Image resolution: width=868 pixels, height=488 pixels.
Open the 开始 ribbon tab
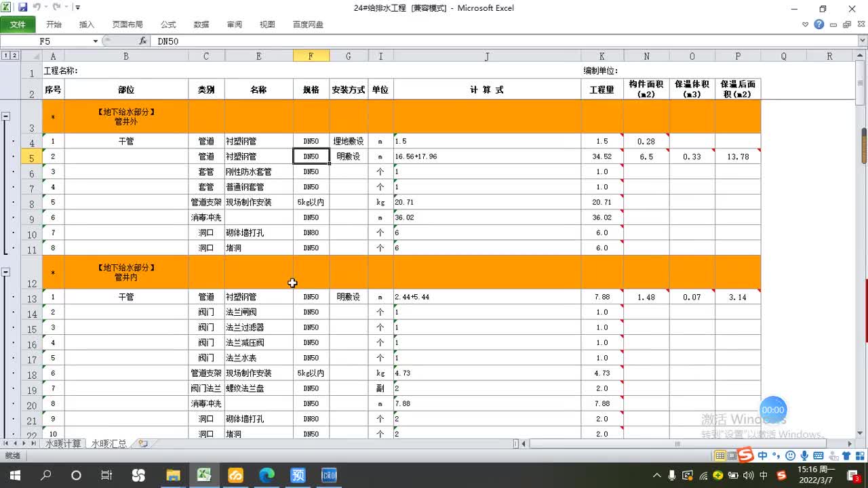pos(54,24)
